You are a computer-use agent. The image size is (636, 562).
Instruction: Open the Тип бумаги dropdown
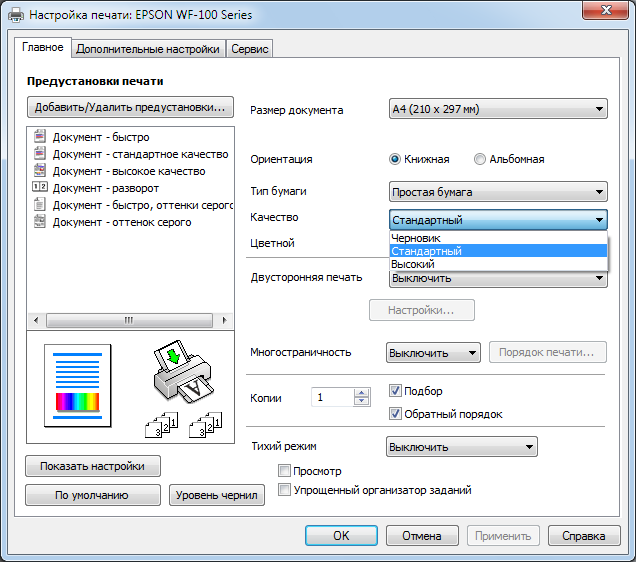pos(498,192)
